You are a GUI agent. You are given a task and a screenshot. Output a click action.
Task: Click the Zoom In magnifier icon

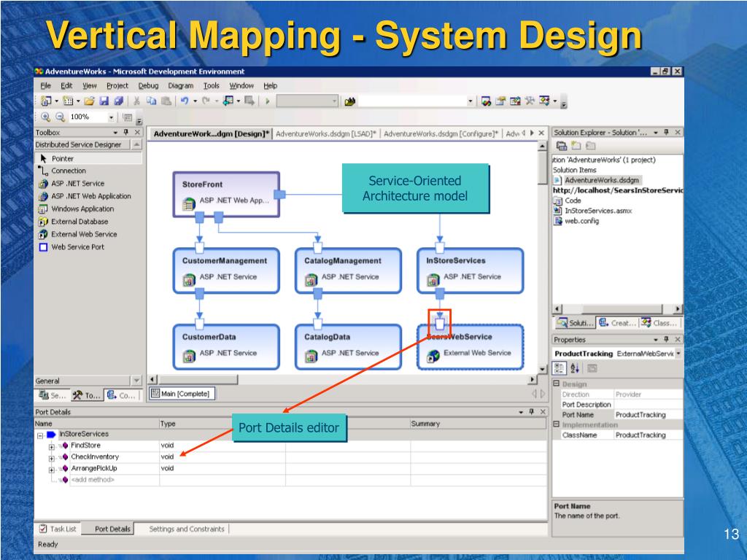tap(46, 117)
